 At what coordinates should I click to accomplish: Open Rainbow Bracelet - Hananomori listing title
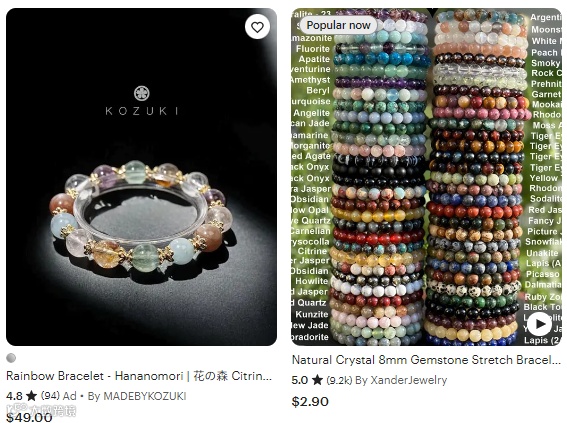139,376
